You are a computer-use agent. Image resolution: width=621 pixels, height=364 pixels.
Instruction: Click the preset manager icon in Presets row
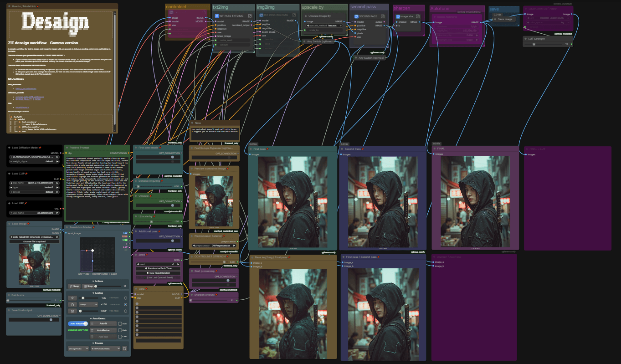click(124, 349)
